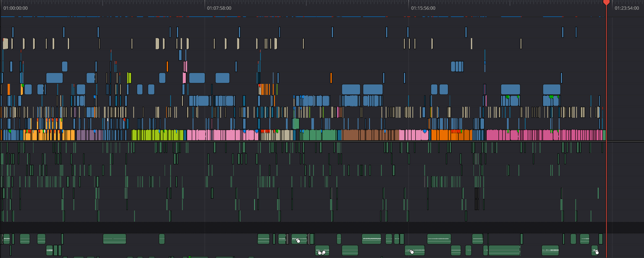Select the small blue clip above the first wide blue clip

(64, 67)
